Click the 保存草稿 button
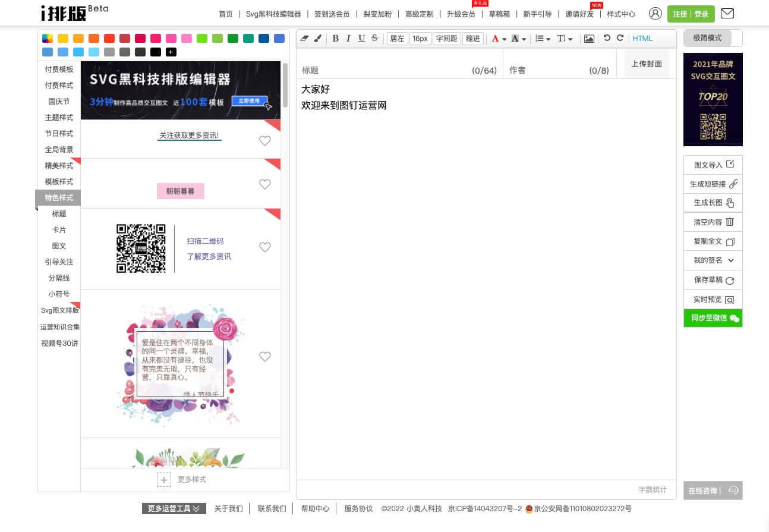Image resolution: width=769 pixels, height=532 pixels. [713, 280]
